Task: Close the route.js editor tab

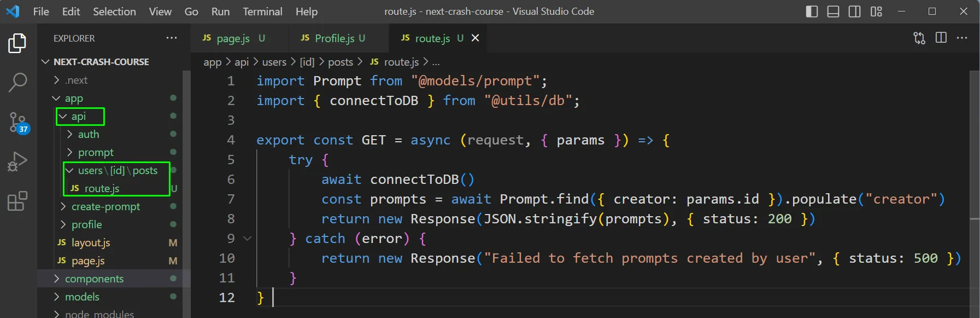Action: [476, 38]
